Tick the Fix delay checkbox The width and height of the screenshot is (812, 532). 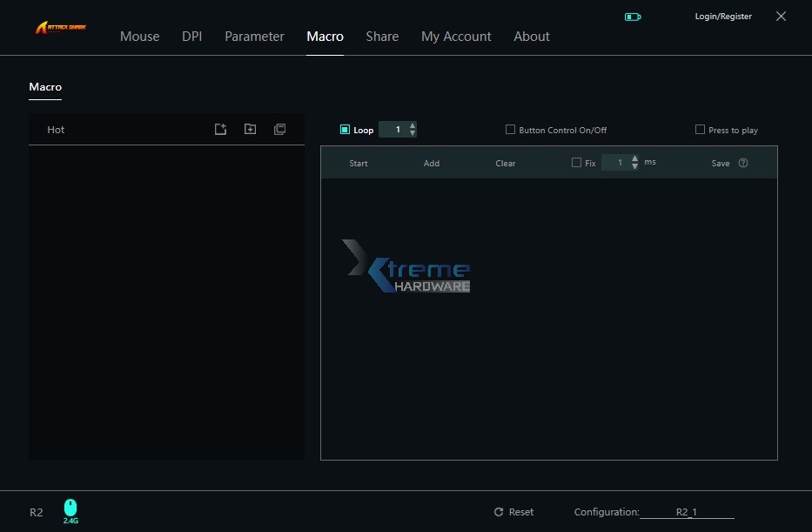(x=576, y=163)
